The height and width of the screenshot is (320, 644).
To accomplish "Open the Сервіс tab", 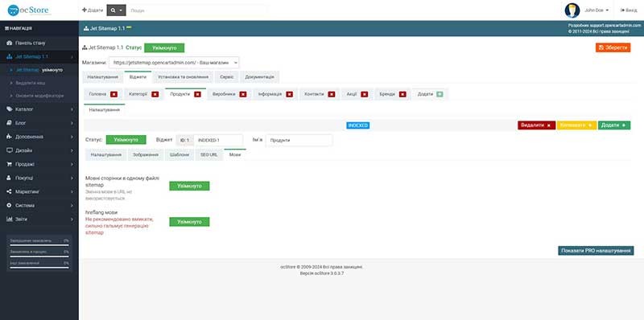I will pos(227,77).
